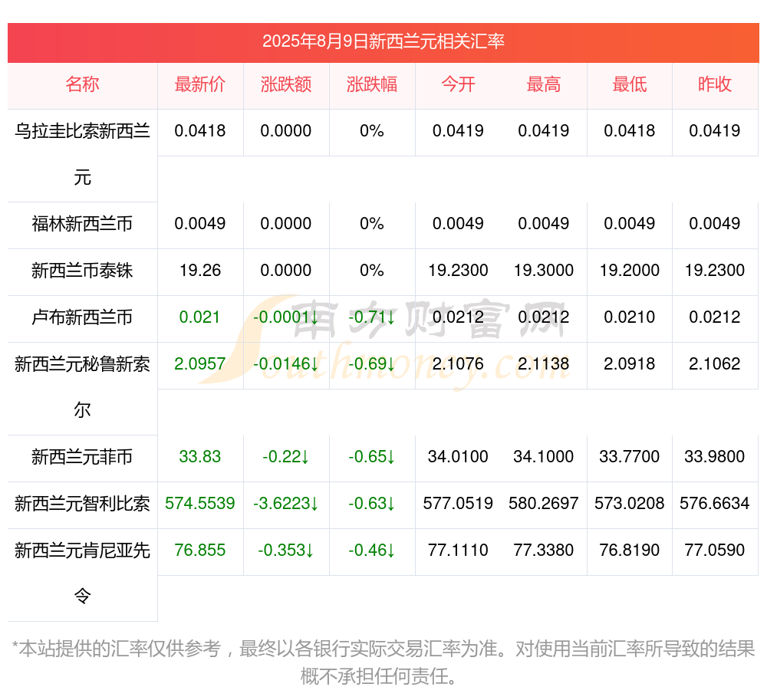
Task: Click the row name 新西兰元肯尼亚先令
Action: click(82, 573)
